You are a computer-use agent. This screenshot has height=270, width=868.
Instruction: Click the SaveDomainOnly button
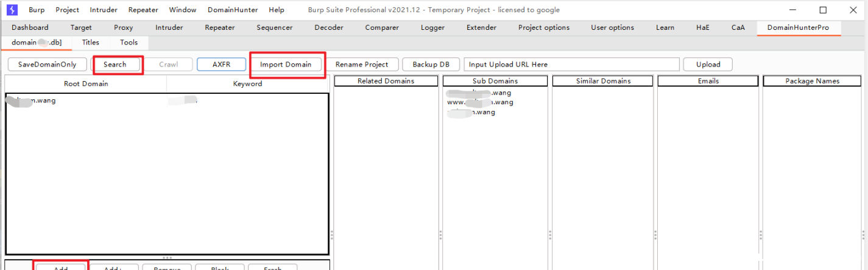pos(48,65)
